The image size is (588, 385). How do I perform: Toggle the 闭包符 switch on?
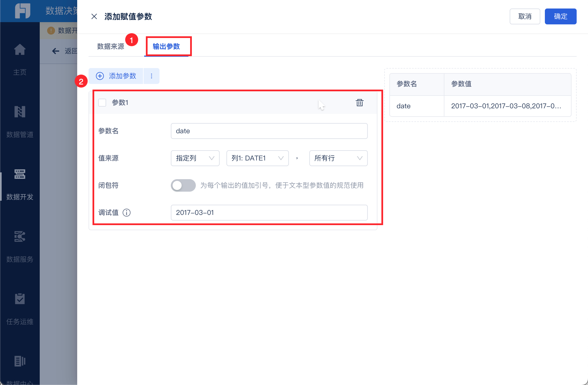point(183,185)
